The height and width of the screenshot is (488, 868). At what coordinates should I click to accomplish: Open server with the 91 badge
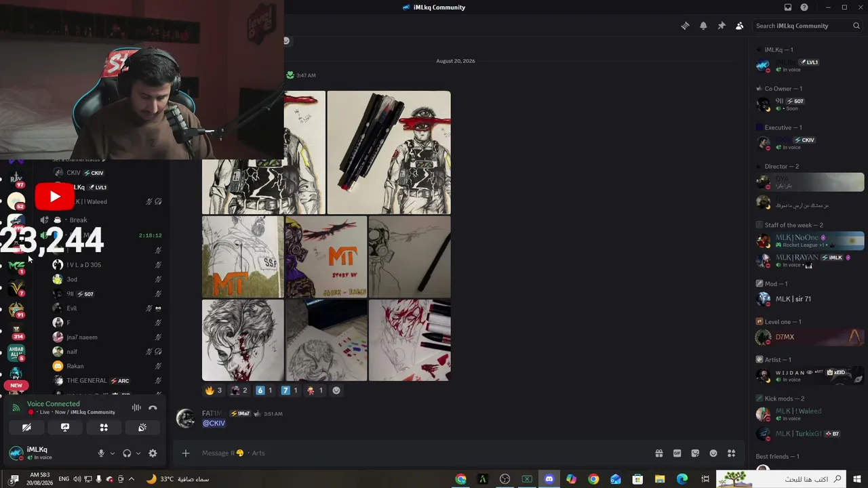point(16,310)
